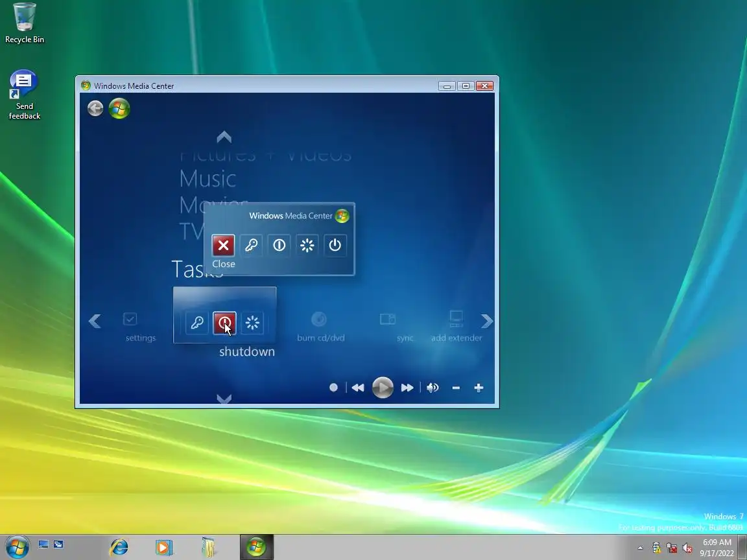This screenshot has height=560, width=747.
Task: Click the up chevron above the menu
Action: tap(224, 137)
